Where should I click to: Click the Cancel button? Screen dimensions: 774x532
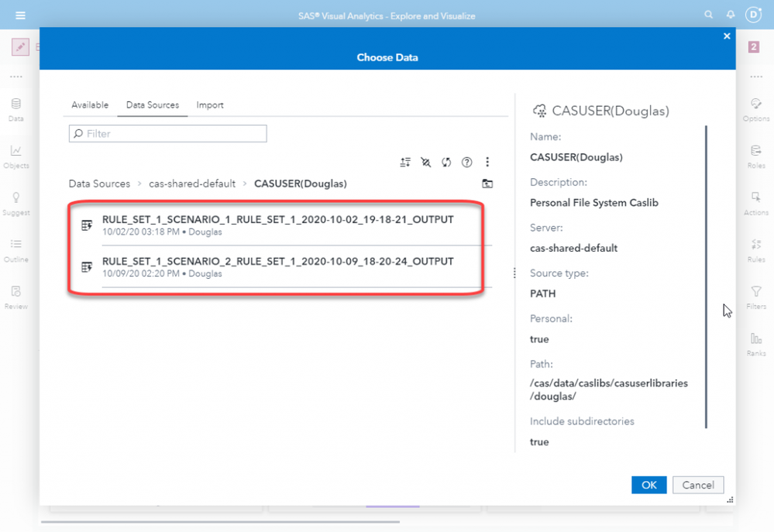pyautogui.click(x=698, y=485)
